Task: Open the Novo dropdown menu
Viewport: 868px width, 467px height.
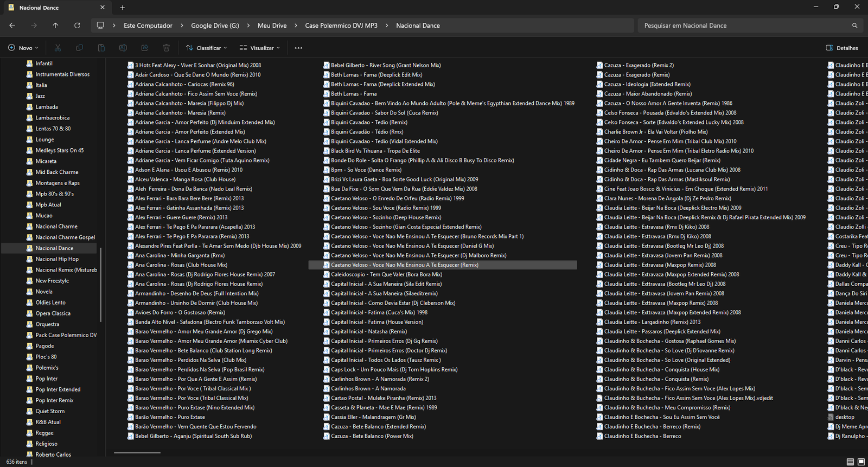Action: click(23, 48)
